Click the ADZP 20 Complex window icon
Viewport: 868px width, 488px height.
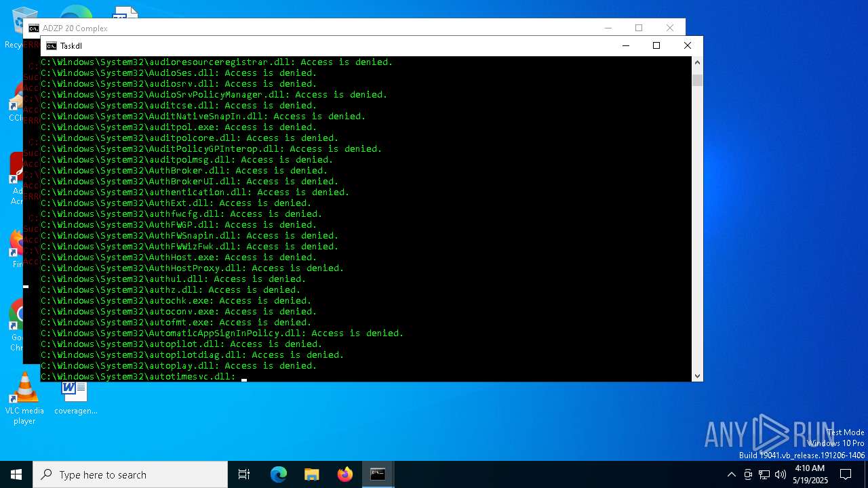34,28
